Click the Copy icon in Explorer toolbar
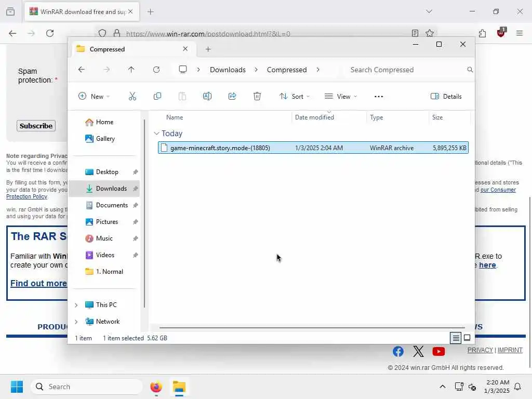Screen dimensions: 532x399 coord(157,96)
